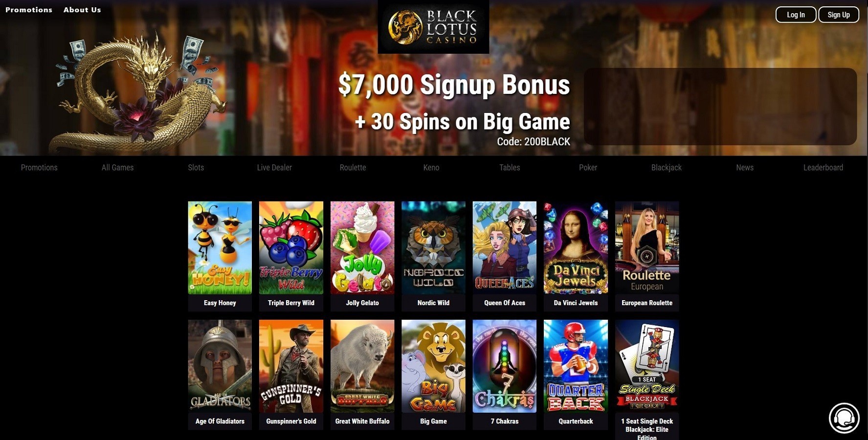The width and height of the screenshot is (868, 440).
Task: Open About Us in the top menu
Action: (82, 10)
